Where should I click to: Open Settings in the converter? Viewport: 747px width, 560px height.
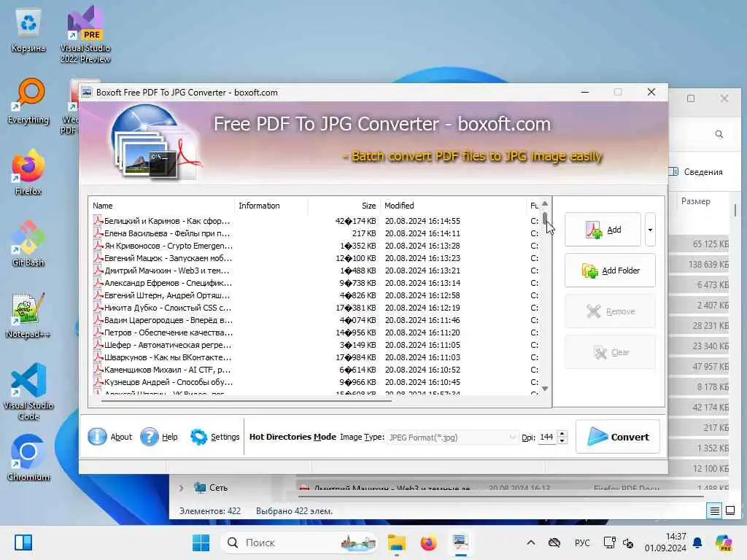[x=225, y=437]
